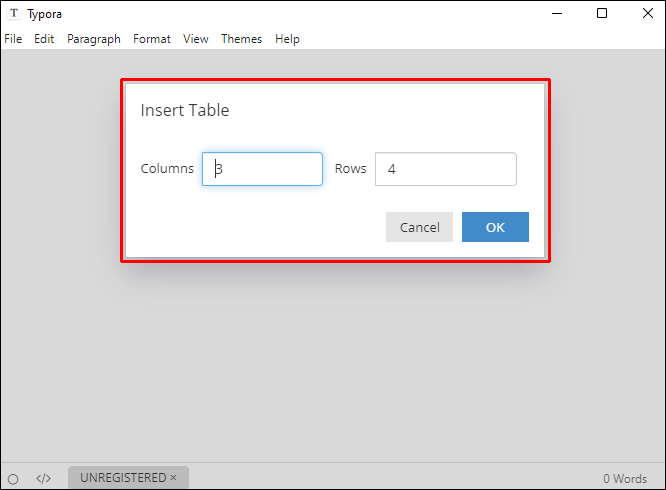Focus the Columns input field
This screenshot has width=666, height=490.
[262, 169]
